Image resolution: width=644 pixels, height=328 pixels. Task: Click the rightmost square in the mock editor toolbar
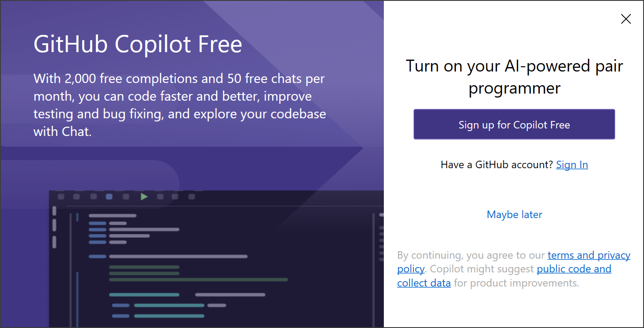(x=191, y=197)
